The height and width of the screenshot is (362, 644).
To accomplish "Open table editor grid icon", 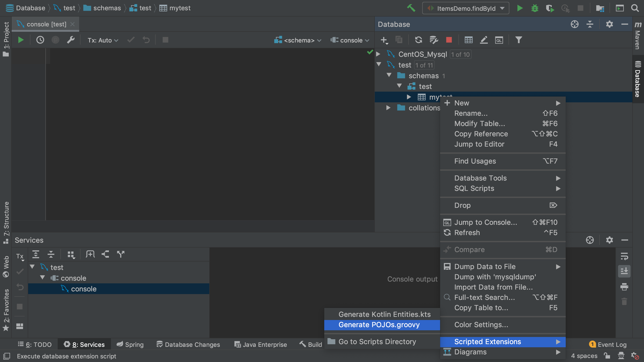I will click(x=468, y=40).
